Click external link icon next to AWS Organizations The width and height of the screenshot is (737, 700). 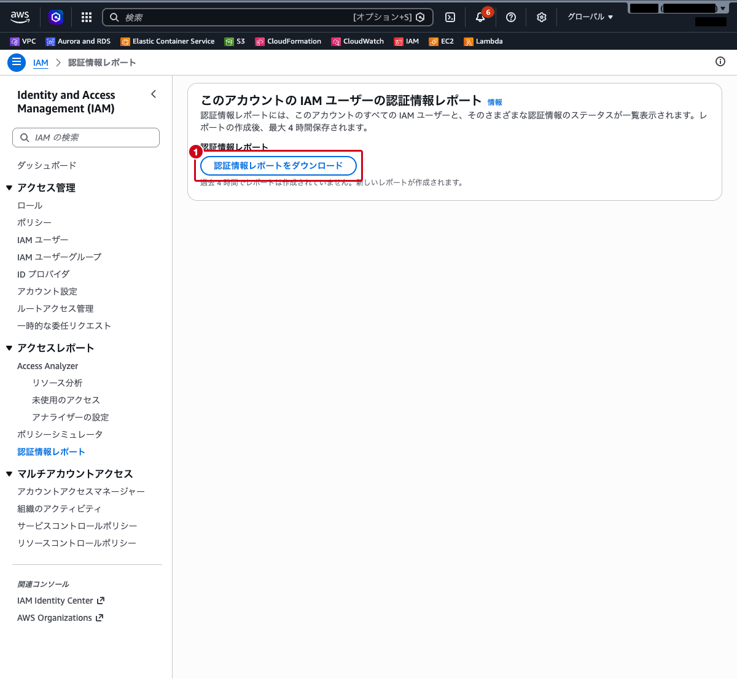pyautogui.click(x=99, y=618)
